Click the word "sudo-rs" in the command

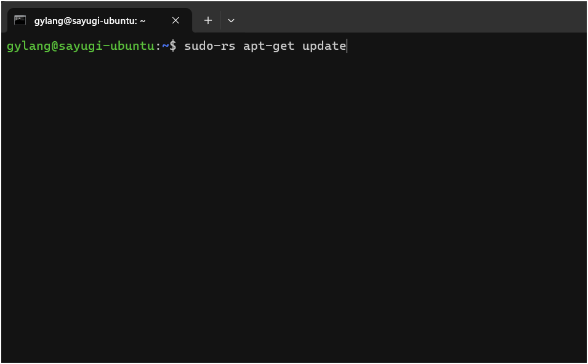point(210,46)
